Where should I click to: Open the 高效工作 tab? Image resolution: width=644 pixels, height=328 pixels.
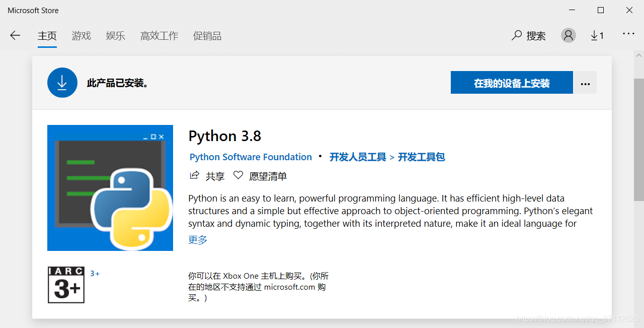(159, 36)
